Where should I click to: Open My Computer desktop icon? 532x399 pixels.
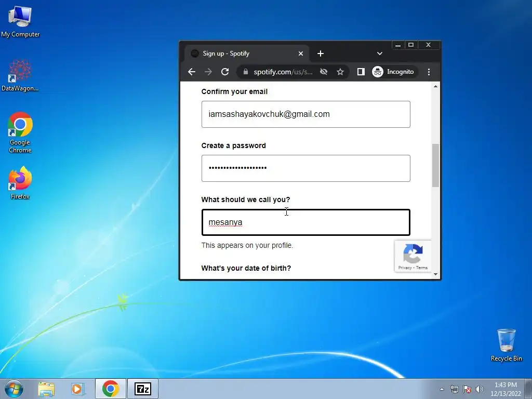[20, 21]
